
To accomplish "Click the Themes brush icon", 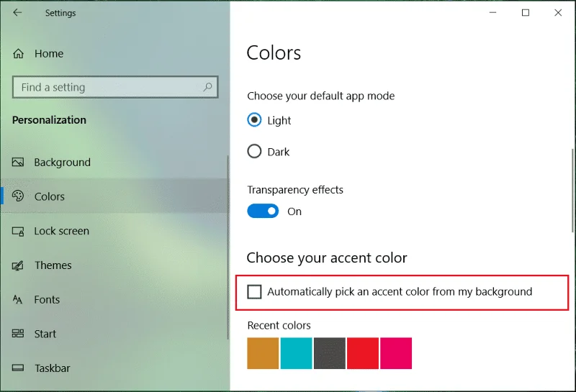I will coord(17,265).
